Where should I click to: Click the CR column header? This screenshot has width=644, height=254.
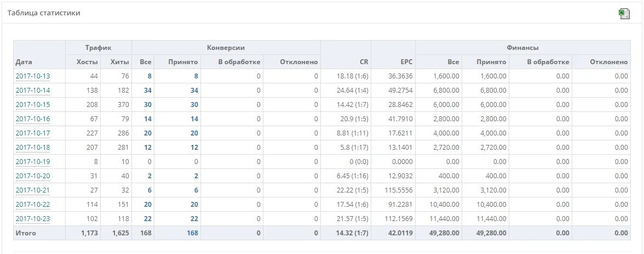(x=363, y=62)
